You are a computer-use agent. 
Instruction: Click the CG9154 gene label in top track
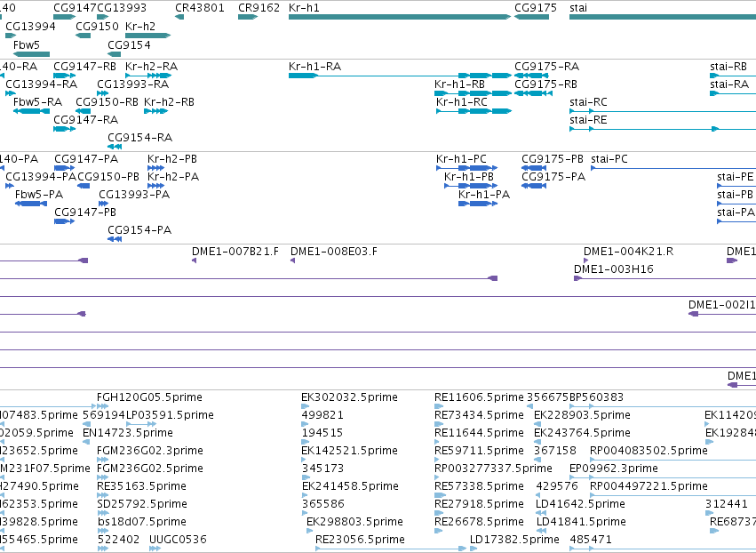coord(129,44)
